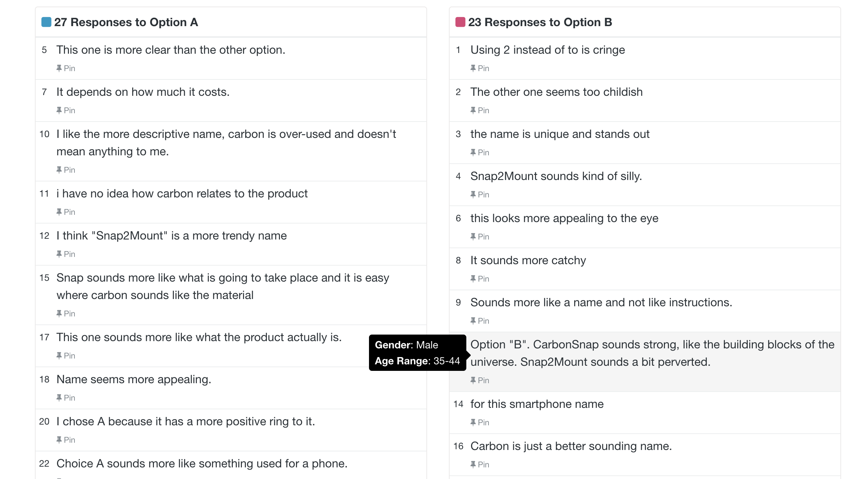Pin 'Name seems more appealing' response
Screen dimensions: 868x479
(x=66, y=398)
